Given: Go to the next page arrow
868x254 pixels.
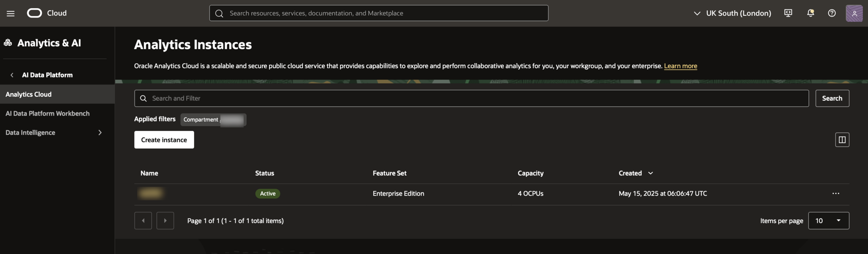Looking at the screenshot, I should 165,220.
